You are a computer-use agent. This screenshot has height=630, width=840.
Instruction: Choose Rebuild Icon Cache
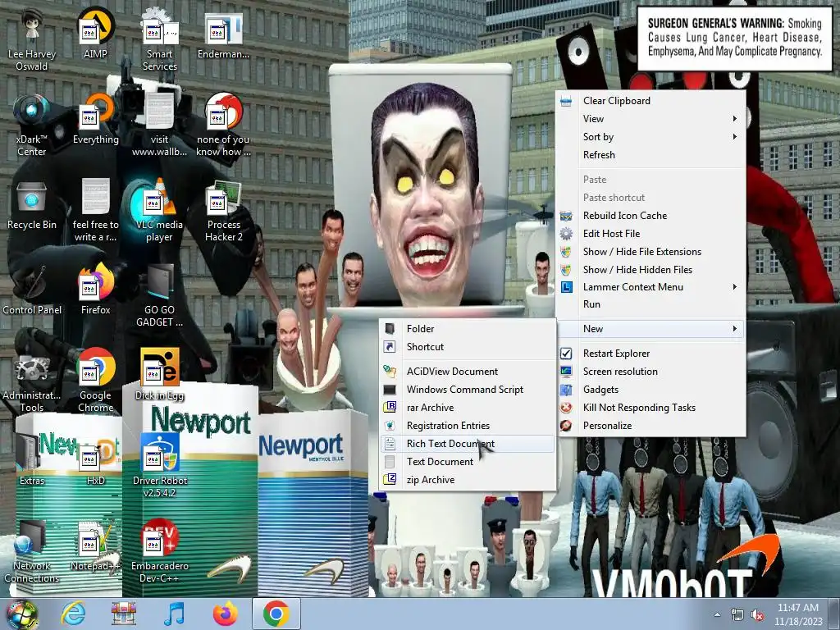click(651, 216)
